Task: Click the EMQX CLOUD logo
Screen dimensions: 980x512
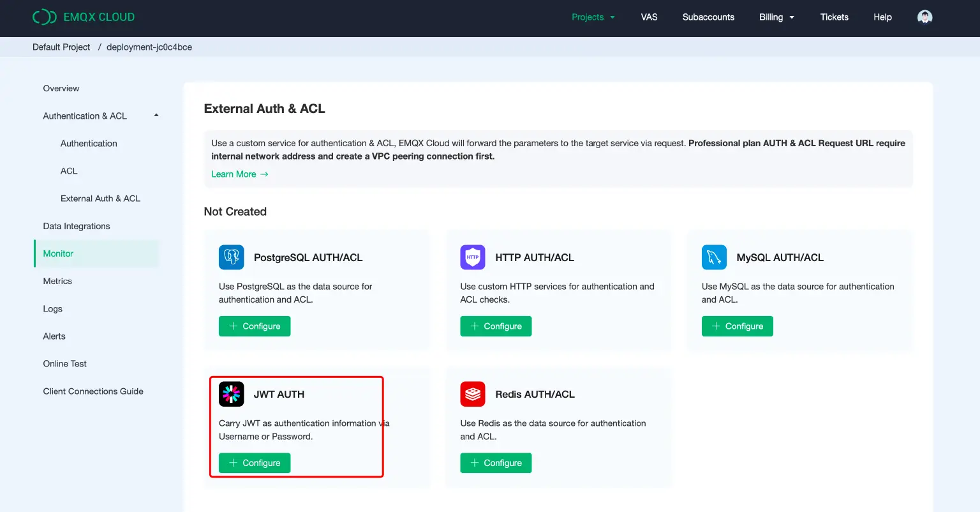Action: tap(83, 17)
